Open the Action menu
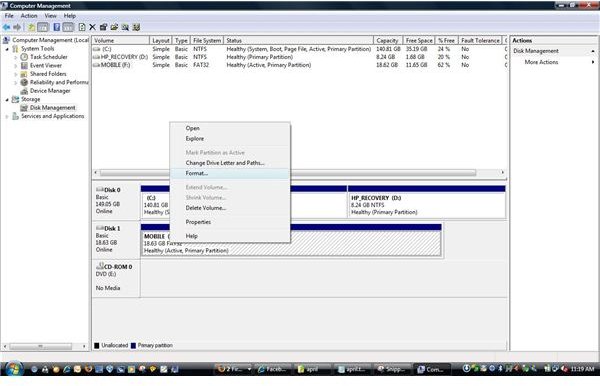The width and height of the screenshot is (600, 386). point(29,16)
